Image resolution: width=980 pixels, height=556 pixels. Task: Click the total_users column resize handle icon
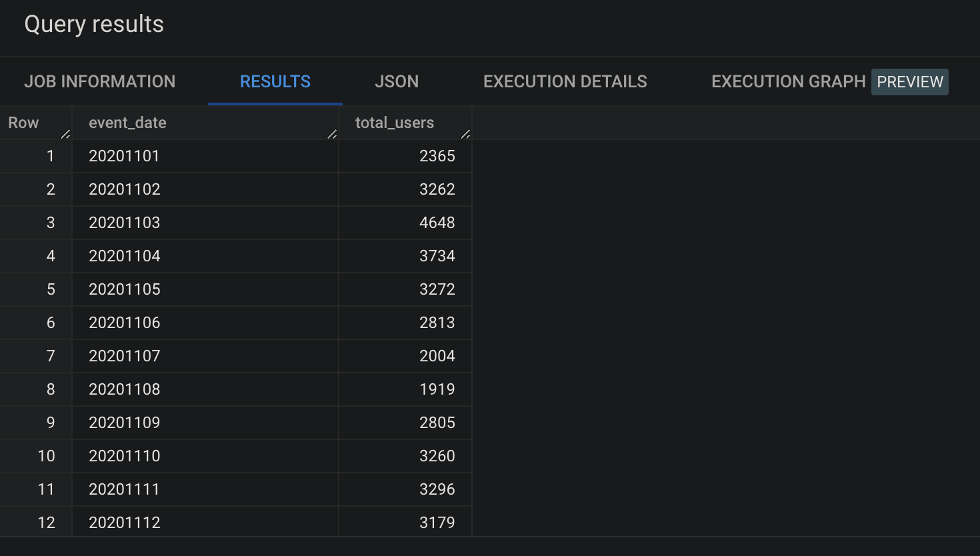pyautogui.click(x=465, y=134)
